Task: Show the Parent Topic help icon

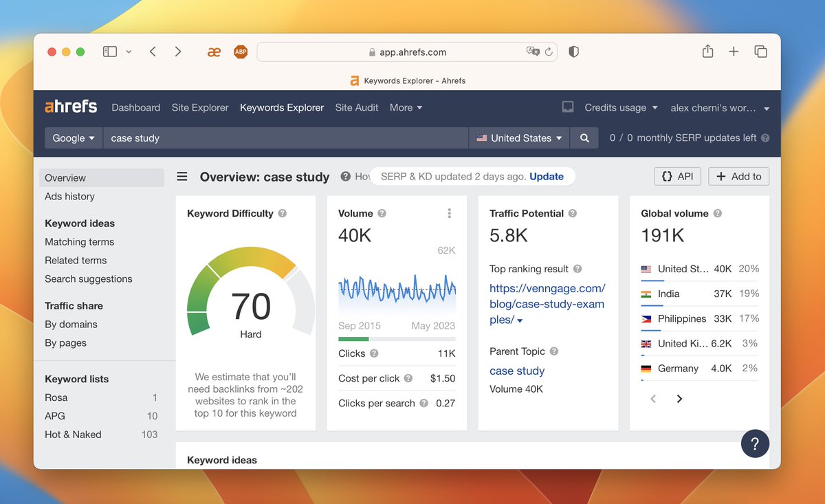Action: pyautogui.click(x=554, y=351)
